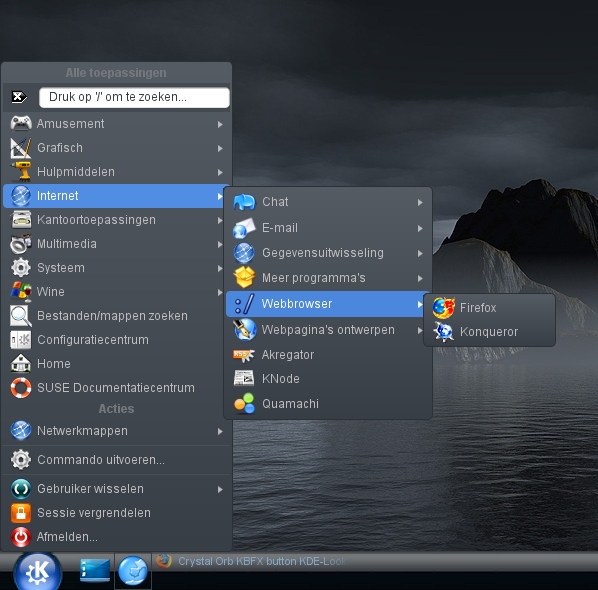
Task: Open the SUSE Documentatiecentrum lifebuoy icon
Action: click(21, 387)
